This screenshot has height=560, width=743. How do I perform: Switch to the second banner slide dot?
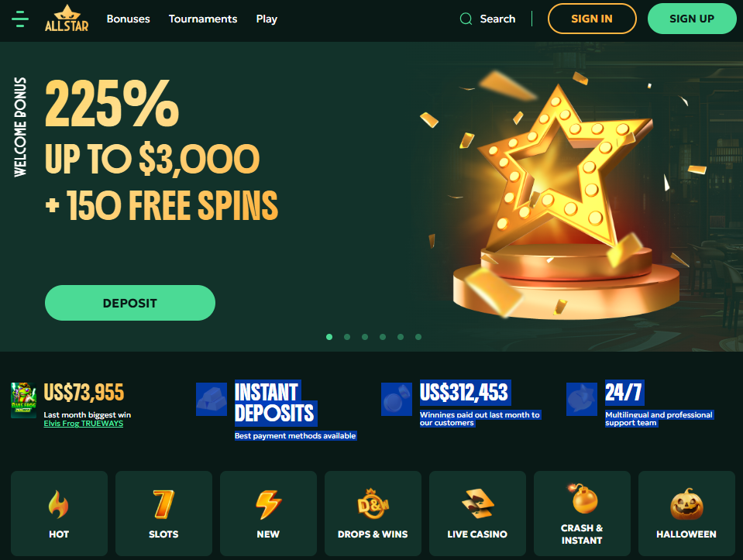point(347,337)
